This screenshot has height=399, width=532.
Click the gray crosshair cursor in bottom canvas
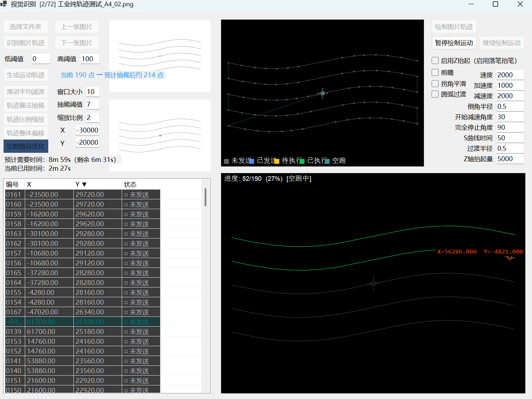click(373, 284)
